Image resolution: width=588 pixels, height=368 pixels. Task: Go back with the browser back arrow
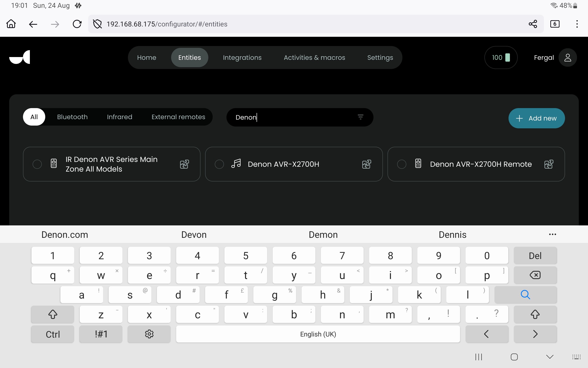click(33, 24)
